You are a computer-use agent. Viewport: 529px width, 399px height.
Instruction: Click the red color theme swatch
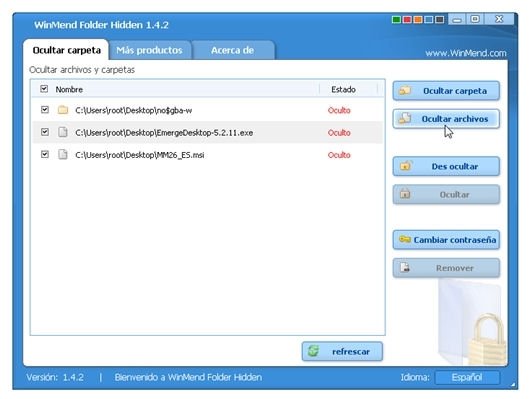click(407, 20)
